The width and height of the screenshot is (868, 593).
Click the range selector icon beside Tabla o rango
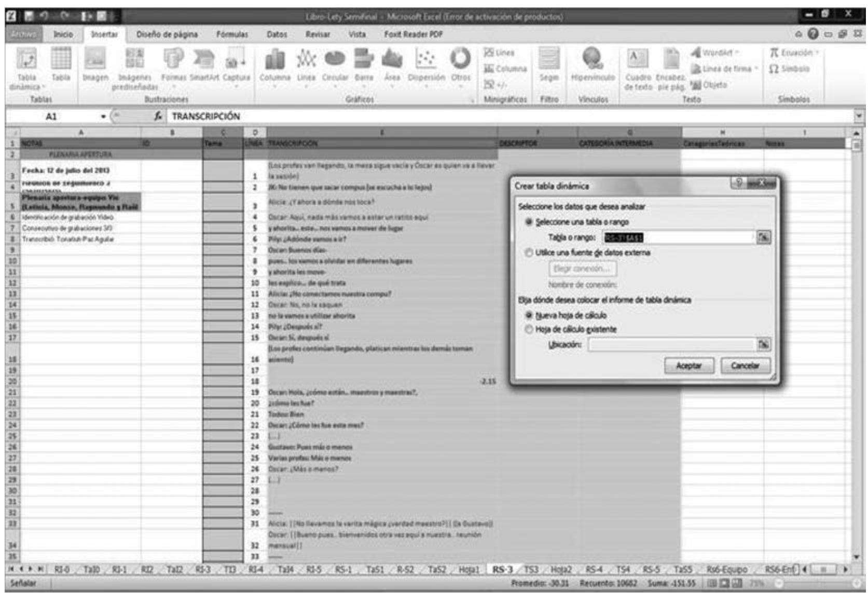tap(763, 238)
